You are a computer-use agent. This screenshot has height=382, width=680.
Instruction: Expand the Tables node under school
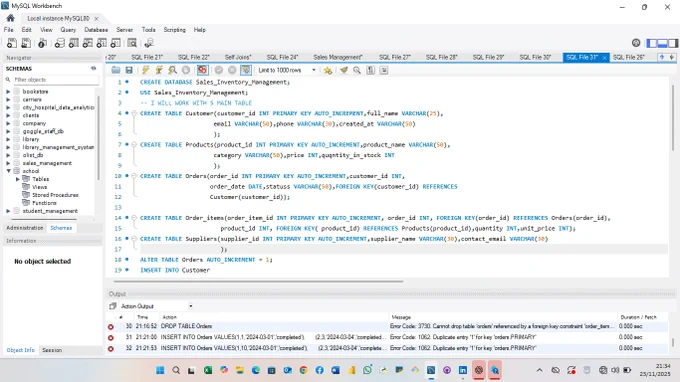[x=18, y=179]
